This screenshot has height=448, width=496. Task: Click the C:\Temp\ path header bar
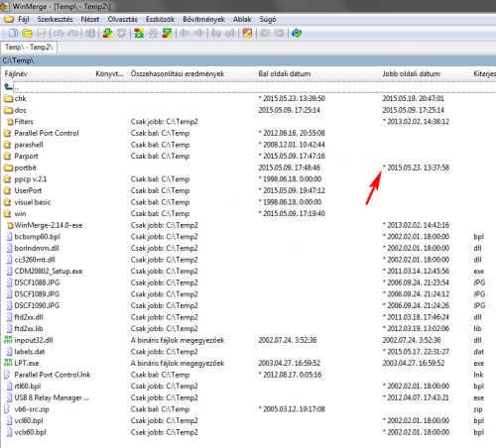point(248,60)
